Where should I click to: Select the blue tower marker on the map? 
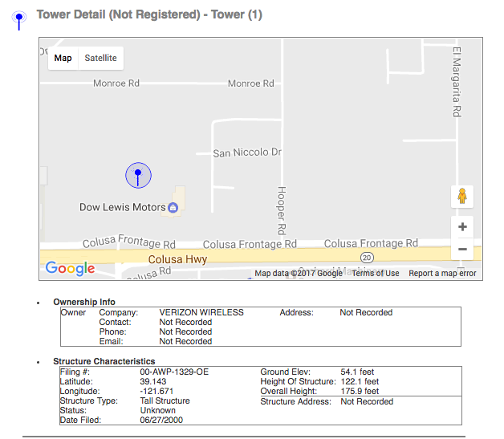[138, 175]
